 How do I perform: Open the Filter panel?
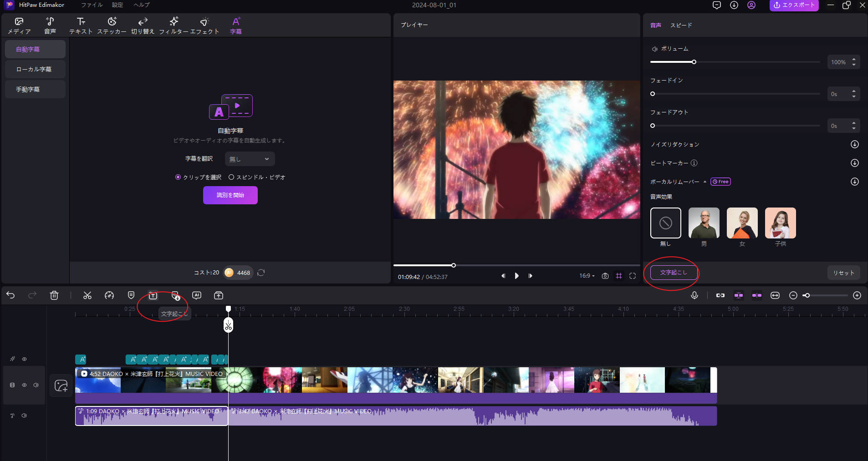pos(174,25)
